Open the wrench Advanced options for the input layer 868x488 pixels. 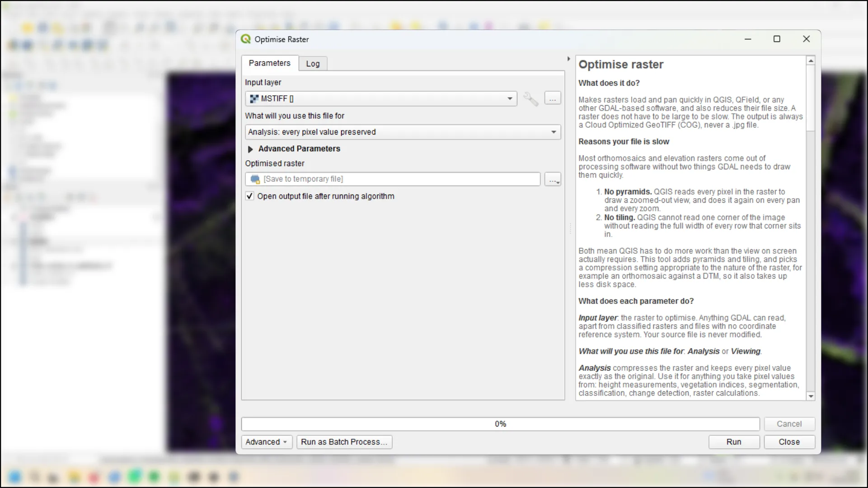pyautogui.click(x=531, y=98)
